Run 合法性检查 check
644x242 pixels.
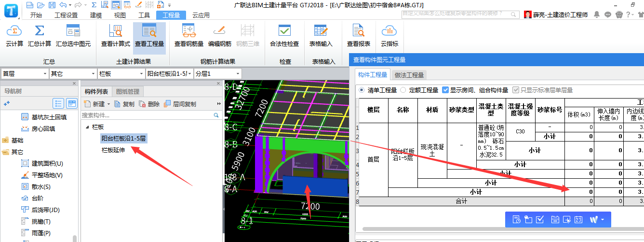click(284, 36)
